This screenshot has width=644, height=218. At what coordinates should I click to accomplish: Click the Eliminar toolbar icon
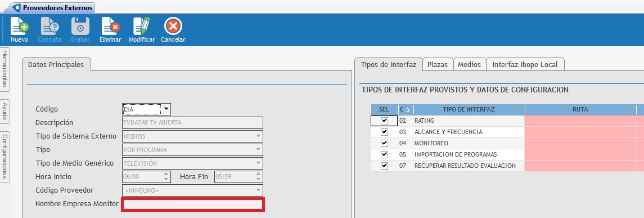tap(110, 26)
